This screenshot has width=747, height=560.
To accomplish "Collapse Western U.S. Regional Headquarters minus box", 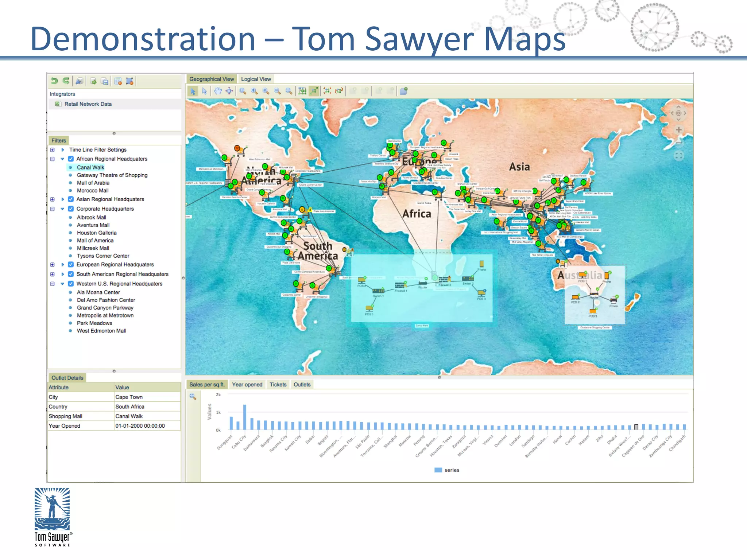I will (x=53, y=284).
